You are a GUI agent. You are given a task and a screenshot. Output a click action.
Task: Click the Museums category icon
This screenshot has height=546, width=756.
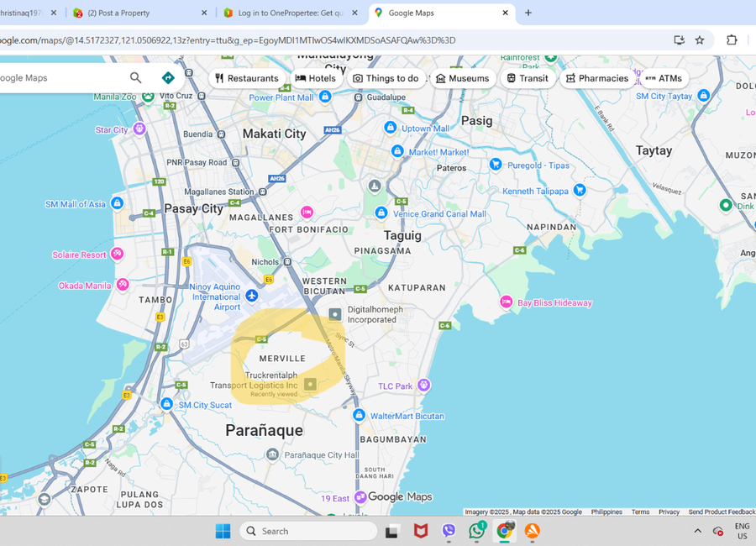point(463,77)
